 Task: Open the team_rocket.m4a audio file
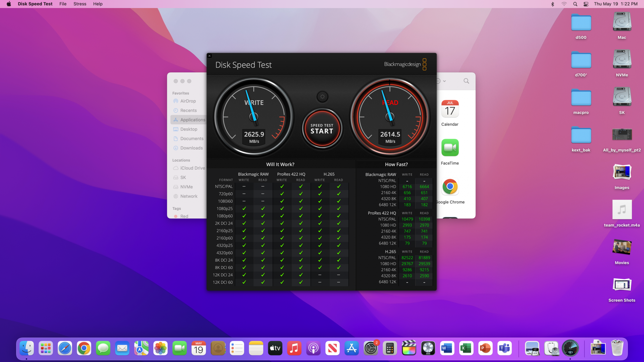(622, 210)
